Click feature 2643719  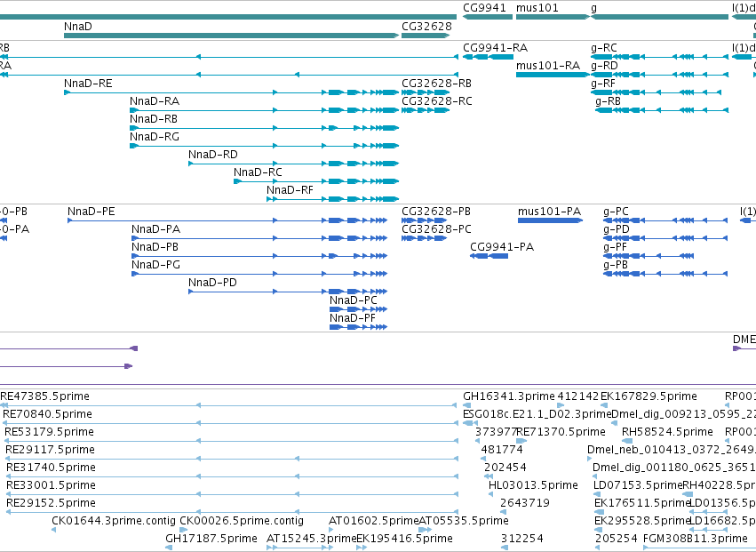click(504, 512)
